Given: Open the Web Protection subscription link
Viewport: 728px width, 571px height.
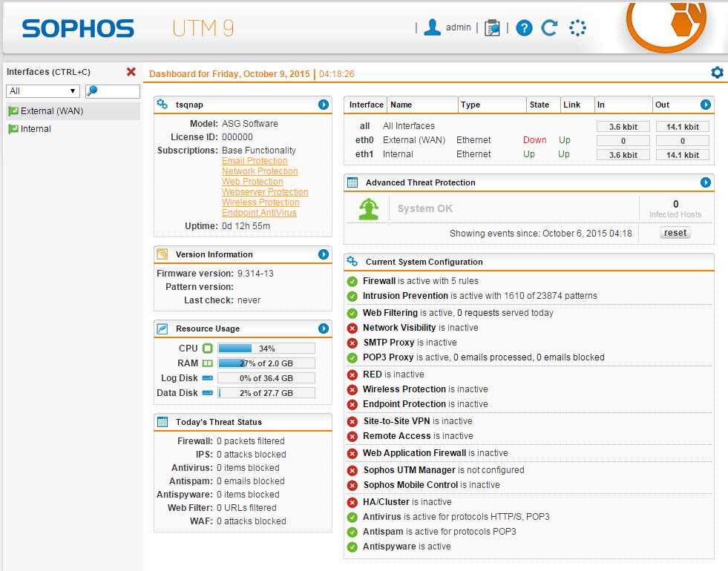Looking at the screenshot, I should point(252,182).
